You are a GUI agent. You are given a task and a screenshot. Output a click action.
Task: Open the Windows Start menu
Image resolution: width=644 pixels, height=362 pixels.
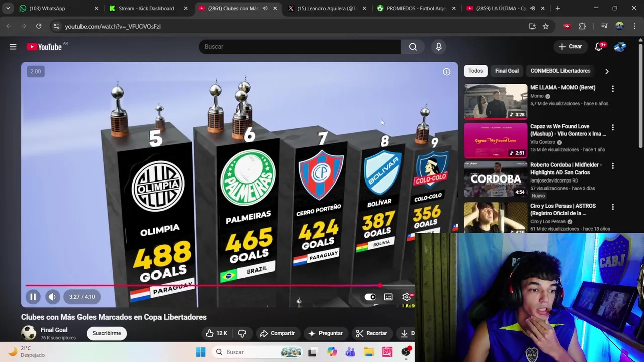200,352
